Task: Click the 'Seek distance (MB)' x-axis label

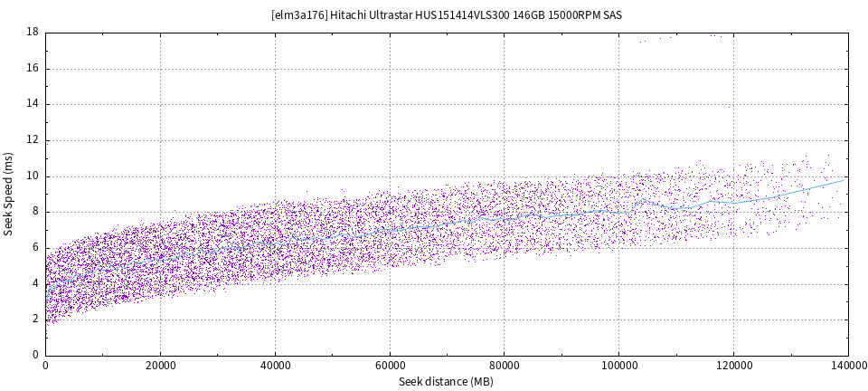Action: click(x=446, y=382)
